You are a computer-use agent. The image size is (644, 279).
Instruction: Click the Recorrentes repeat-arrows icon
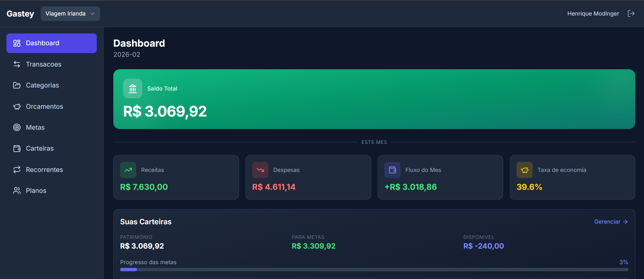[17, 170]
